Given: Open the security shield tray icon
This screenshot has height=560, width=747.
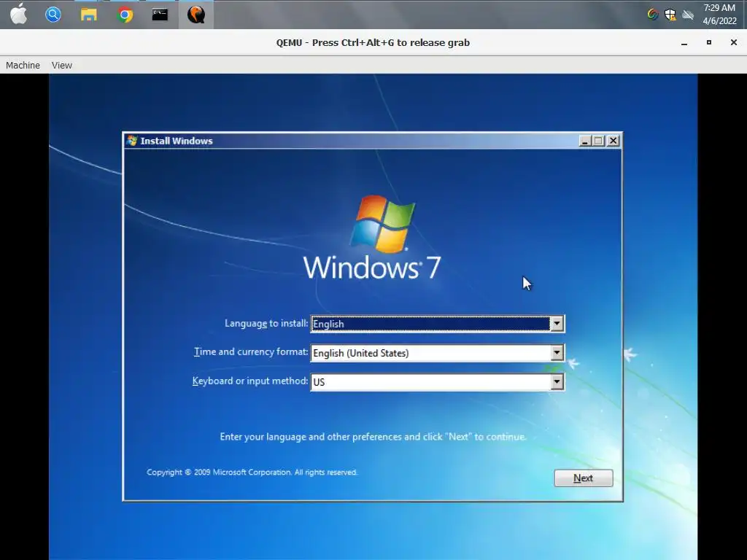Looking at the screenshot, I should [x=670, y=15].
